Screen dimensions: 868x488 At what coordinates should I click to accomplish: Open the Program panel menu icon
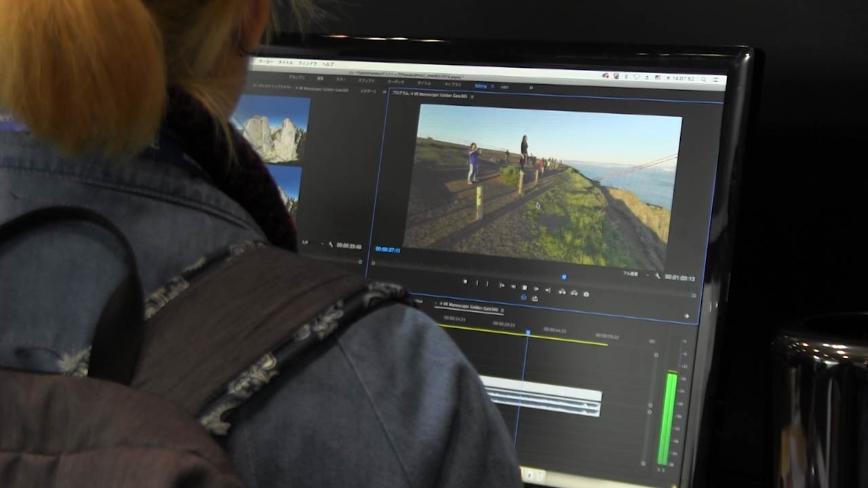coord(472,96)
